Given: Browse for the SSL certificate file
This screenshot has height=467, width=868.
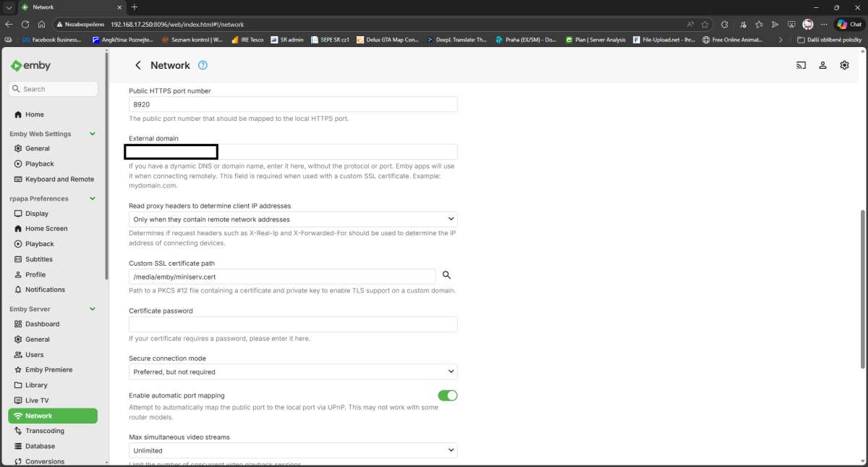Looking at the screenshot, I should coord(446,275).
